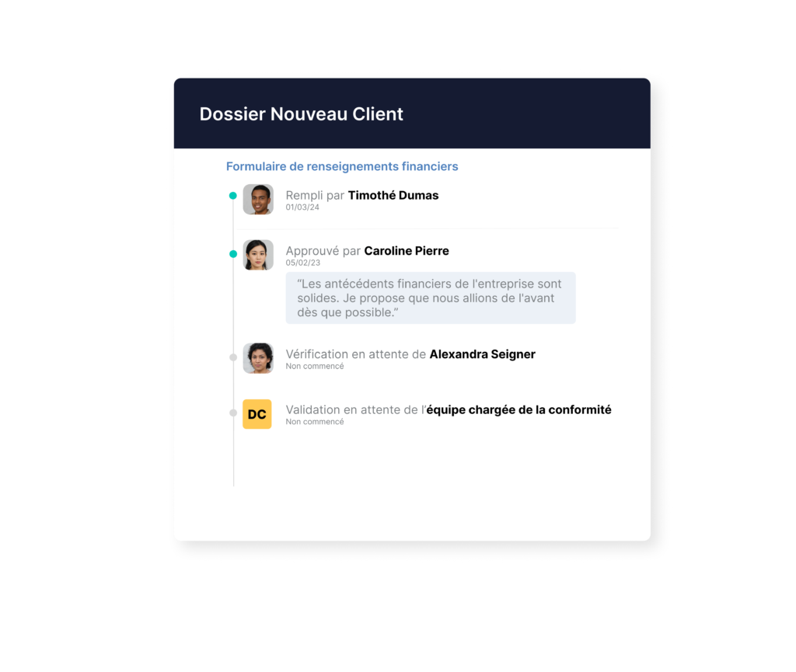
Task: Click the grey timeline dot for Validation en attente
Action: [233, 413]
